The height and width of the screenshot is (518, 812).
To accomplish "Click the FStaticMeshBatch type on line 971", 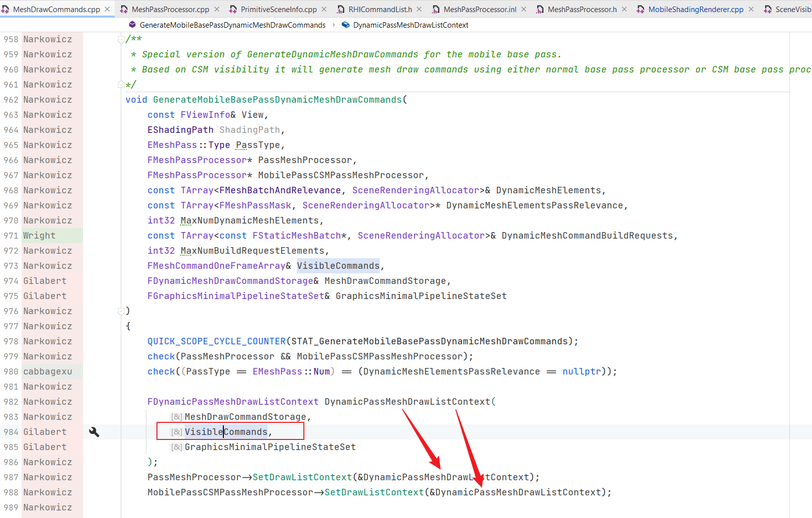I will click(297, 236).
